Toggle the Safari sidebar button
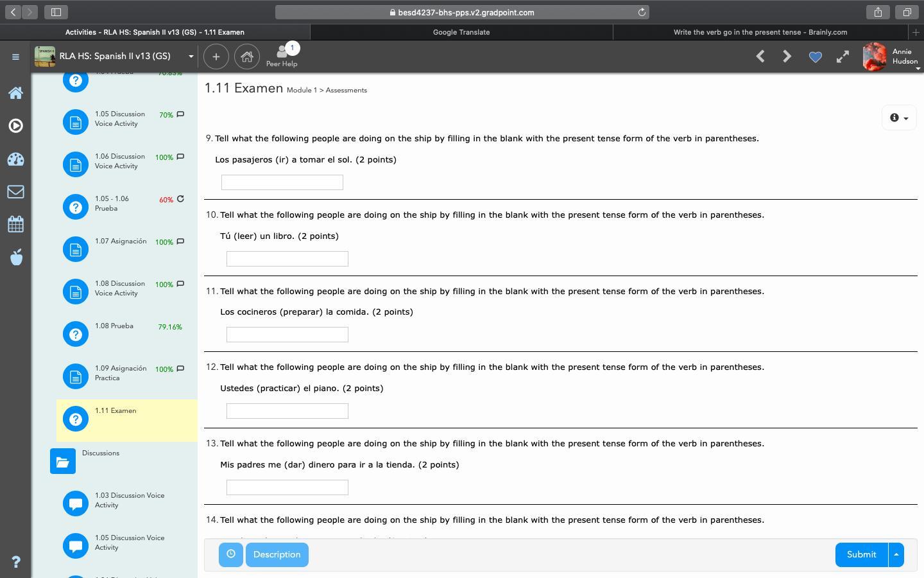Image resolution: width=924 pixels, height=578 pixels. pyautogui.click(x=56, y=12)
